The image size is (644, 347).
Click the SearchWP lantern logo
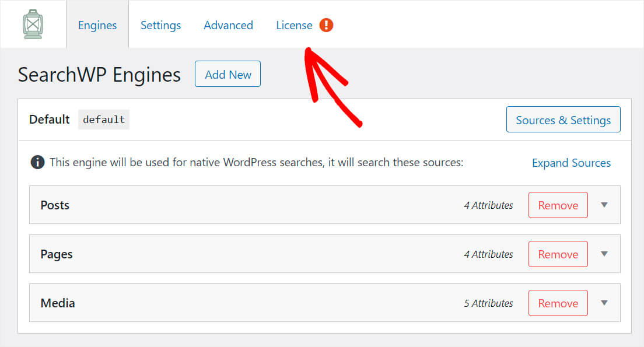click(33, 24)
